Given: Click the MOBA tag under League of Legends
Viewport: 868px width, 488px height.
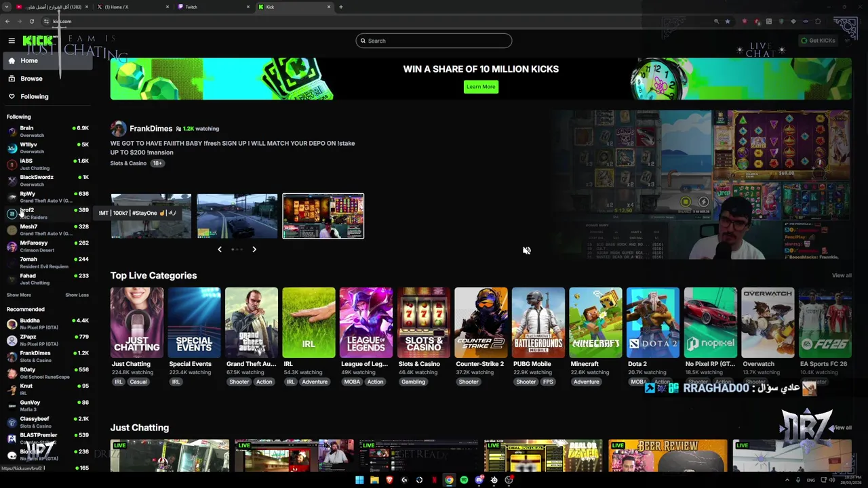Looking at the screenshot, I should tap(352, 382).
